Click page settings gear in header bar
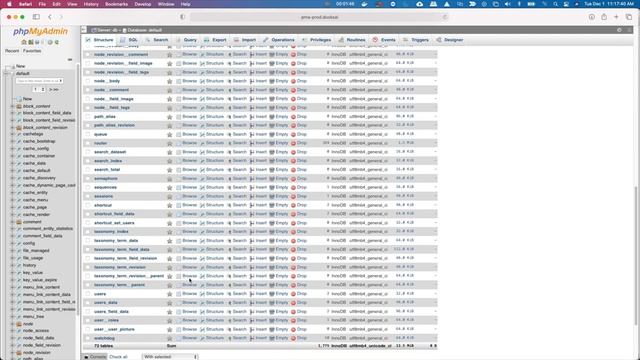Viewport: 640px width, 360px height. [619, 30]
